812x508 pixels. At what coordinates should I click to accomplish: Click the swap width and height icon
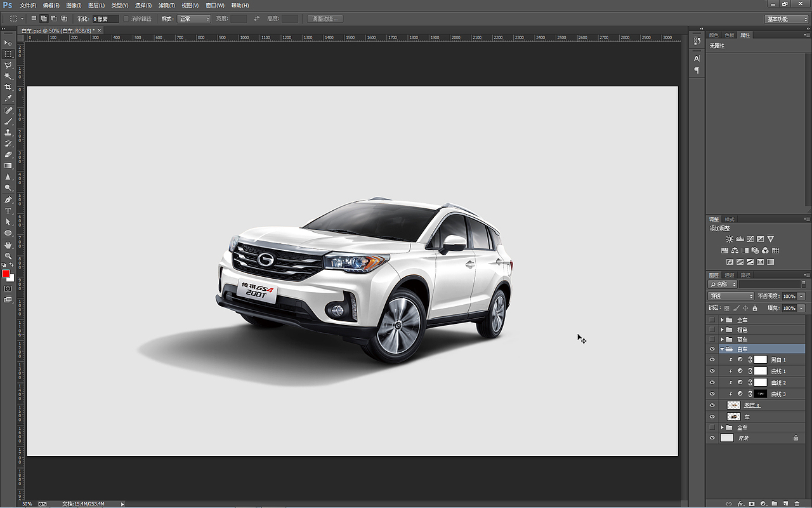point(256,19)
